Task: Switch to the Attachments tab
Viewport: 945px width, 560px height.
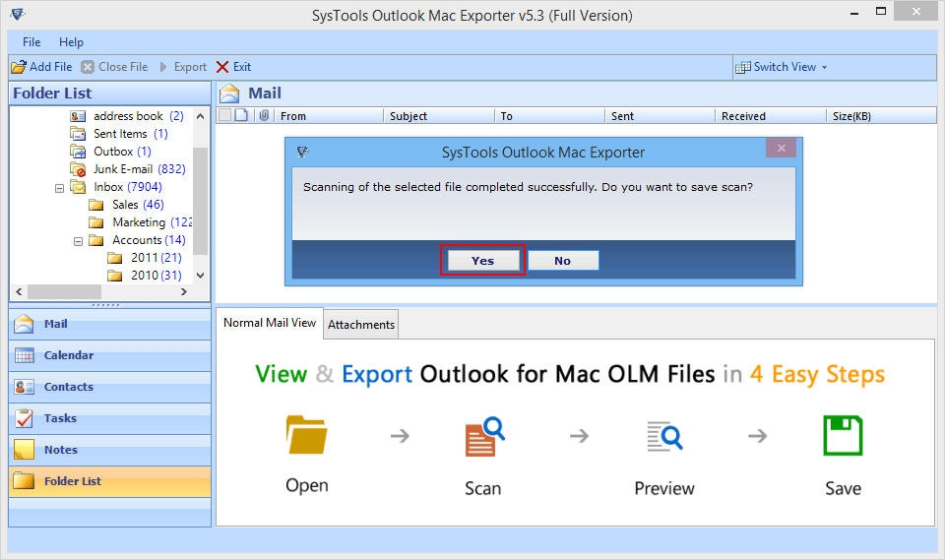Action: (x=361, y=325)
